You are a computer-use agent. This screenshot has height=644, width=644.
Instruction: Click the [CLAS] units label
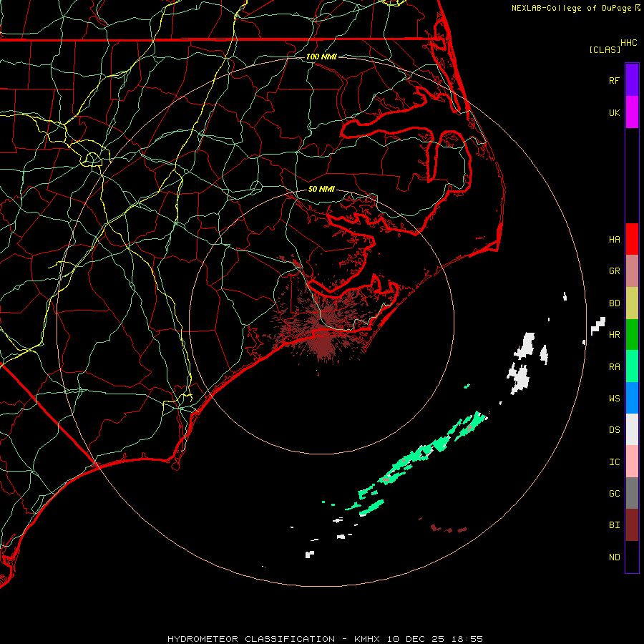tap(605, 49)
